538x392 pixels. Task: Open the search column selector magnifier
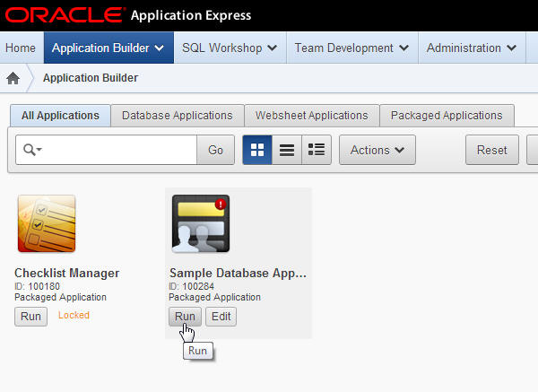tap(32, 150)
